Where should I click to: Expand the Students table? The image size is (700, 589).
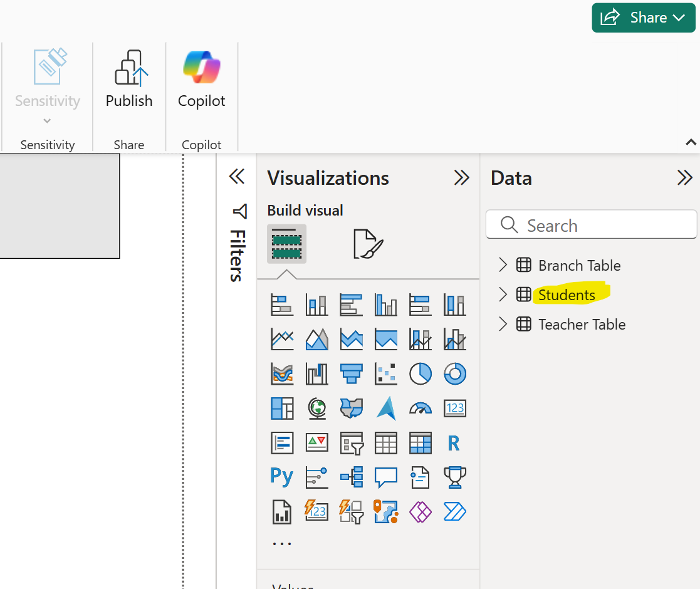click(x=502, y=294)
